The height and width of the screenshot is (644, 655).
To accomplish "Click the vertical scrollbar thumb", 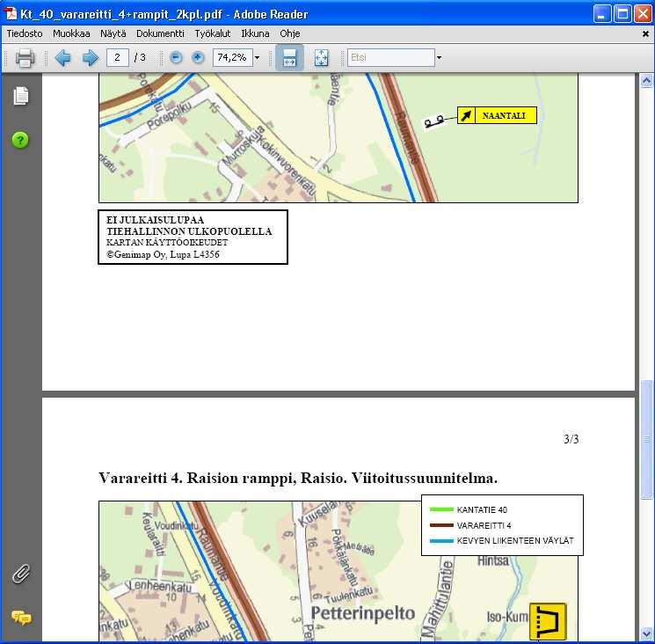I will [x=646, y=439].
